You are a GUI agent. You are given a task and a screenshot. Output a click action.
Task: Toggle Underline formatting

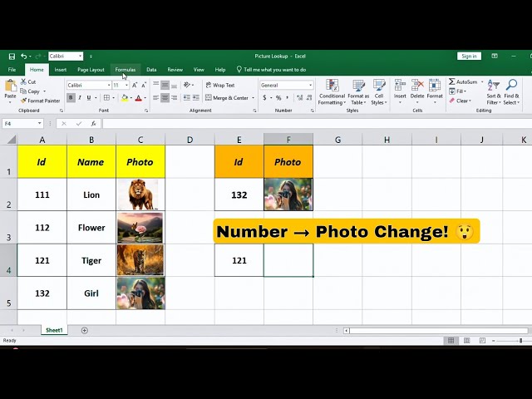[x=89, y=98]
